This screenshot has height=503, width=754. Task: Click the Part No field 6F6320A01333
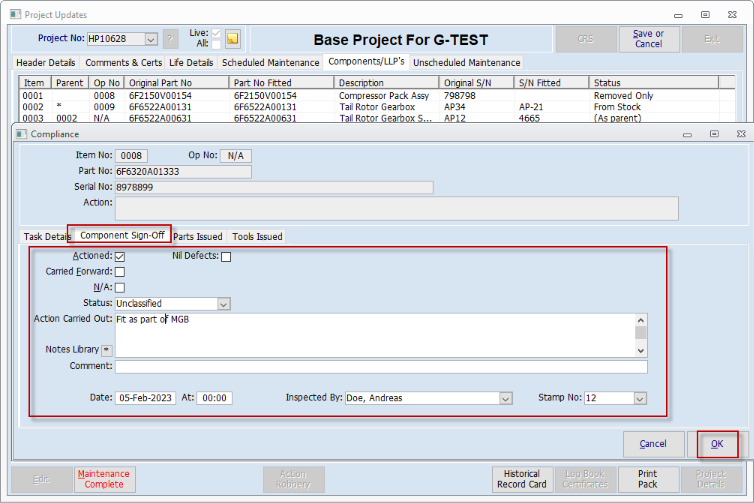tap(183, 172)
